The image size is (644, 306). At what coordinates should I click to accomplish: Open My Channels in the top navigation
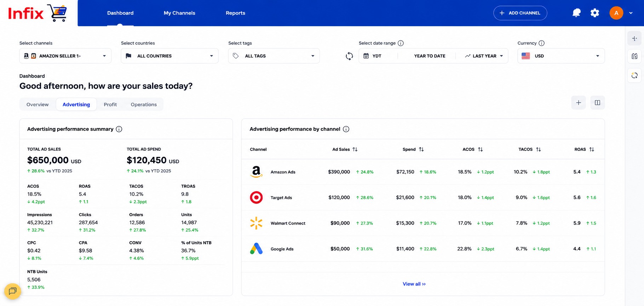click(179, 13)
